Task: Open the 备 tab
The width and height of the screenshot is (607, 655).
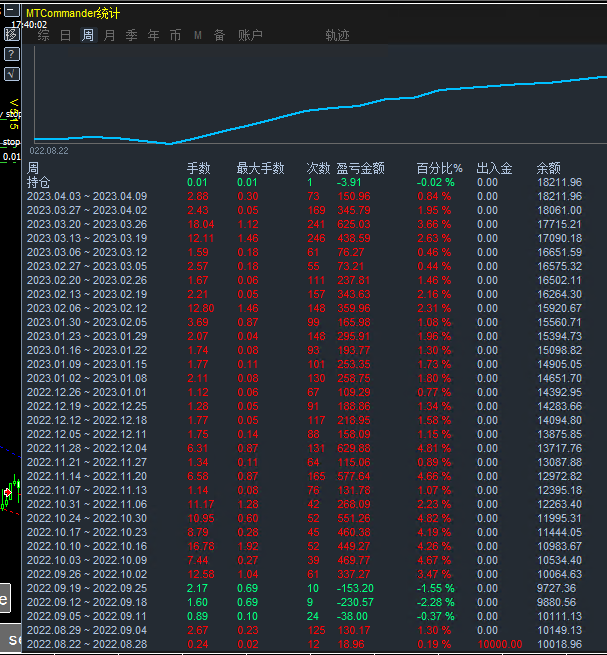Action: point(220,35)
